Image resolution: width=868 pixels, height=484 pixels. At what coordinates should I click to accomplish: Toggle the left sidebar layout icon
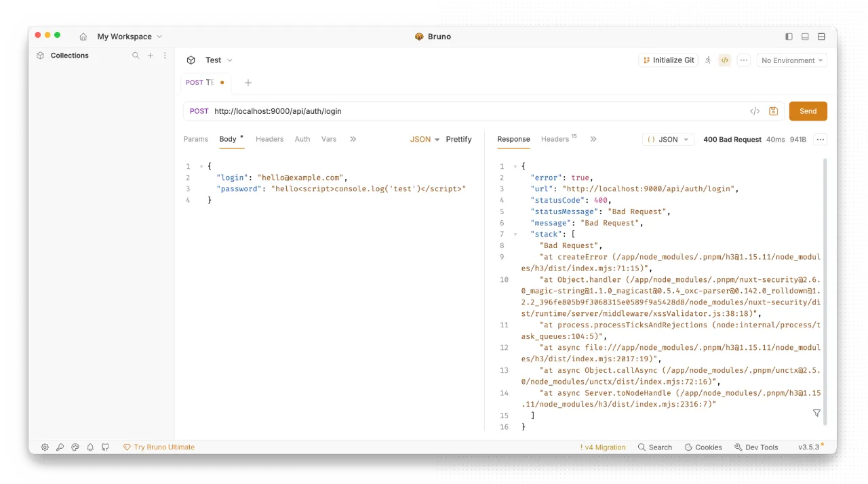(789, 37)
